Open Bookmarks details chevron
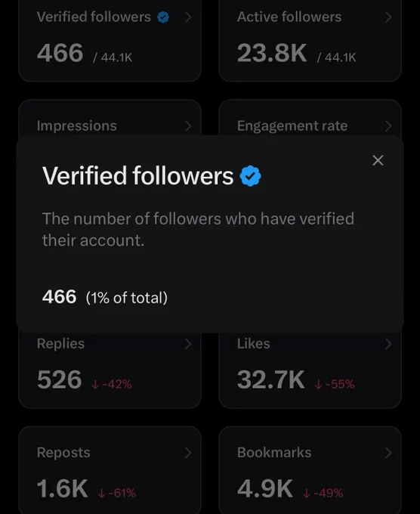420x514 pixels. (388, 453)
